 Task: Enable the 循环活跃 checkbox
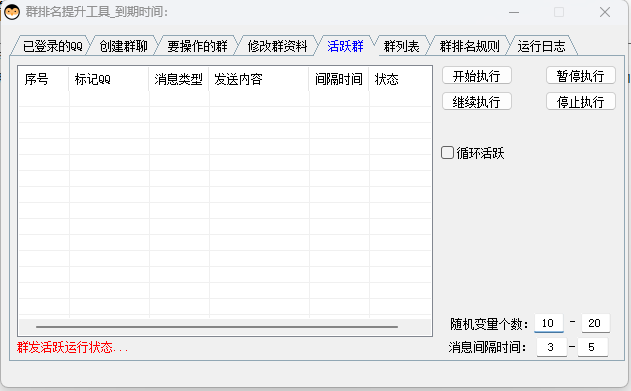click(x=447, y=153)
